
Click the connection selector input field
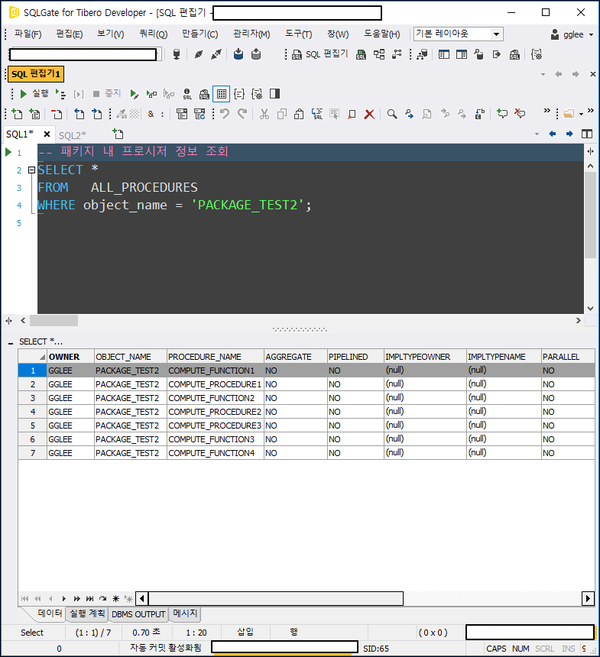click(83, 54)
